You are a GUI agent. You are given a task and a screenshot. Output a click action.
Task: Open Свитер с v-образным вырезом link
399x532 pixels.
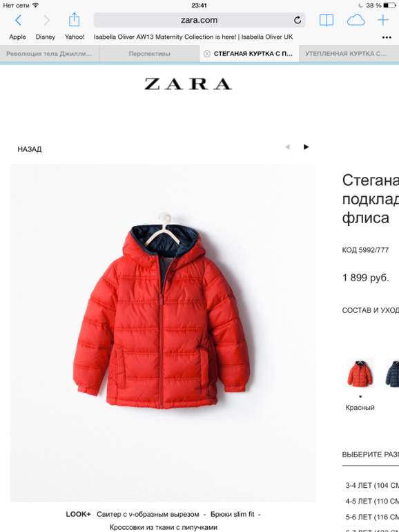[x=148, y=514]
